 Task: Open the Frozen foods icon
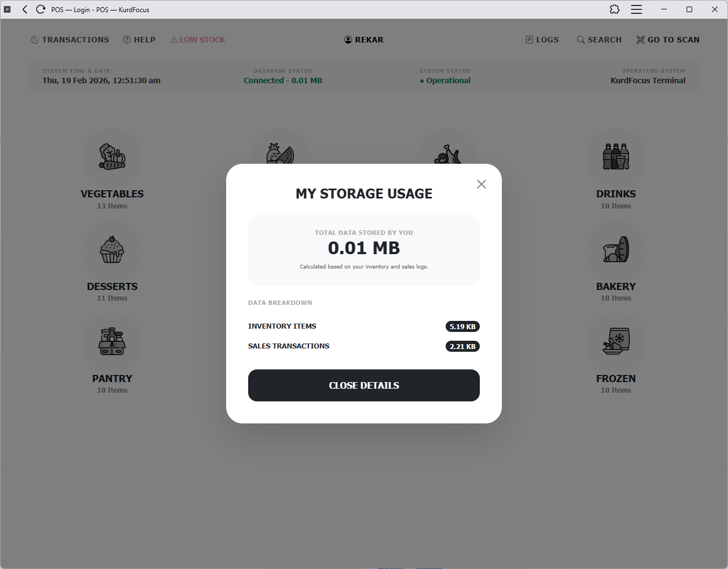click(x=615, y=342)
